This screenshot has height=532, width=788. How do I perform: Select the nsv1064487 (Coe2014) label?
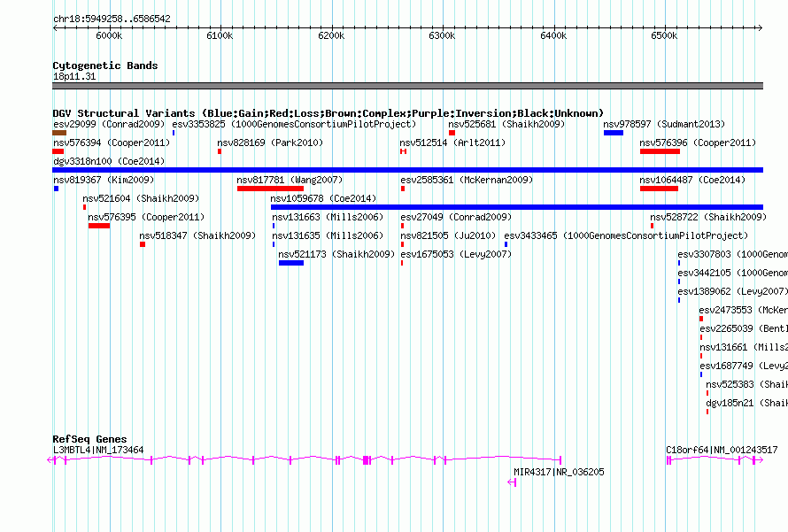(692, 180)
